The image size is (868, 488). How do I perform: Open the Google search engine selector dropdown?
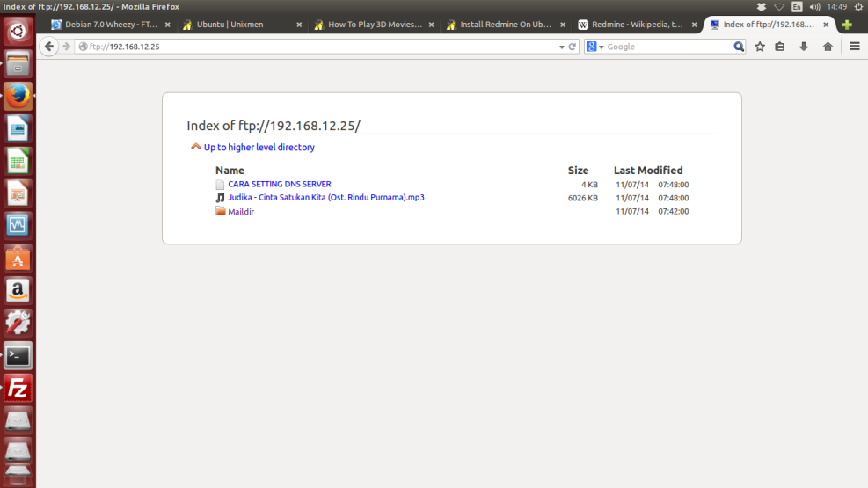click(596, 47)
